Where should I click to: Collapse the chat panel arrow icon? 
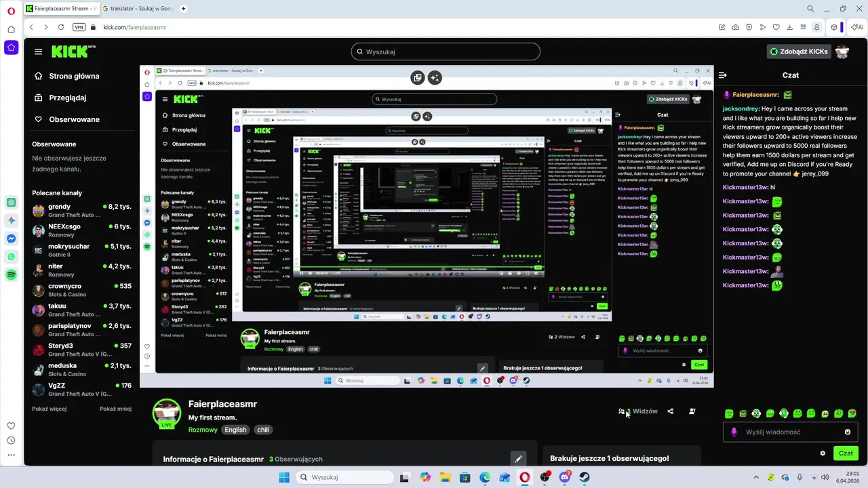[x=723, y=75]
